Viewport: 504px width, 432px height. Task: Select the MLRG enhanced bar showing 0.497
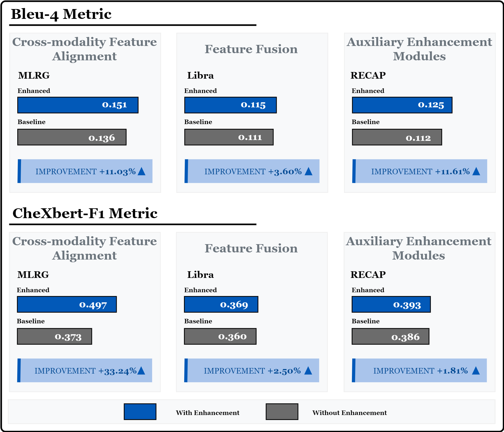coord(67,304)
